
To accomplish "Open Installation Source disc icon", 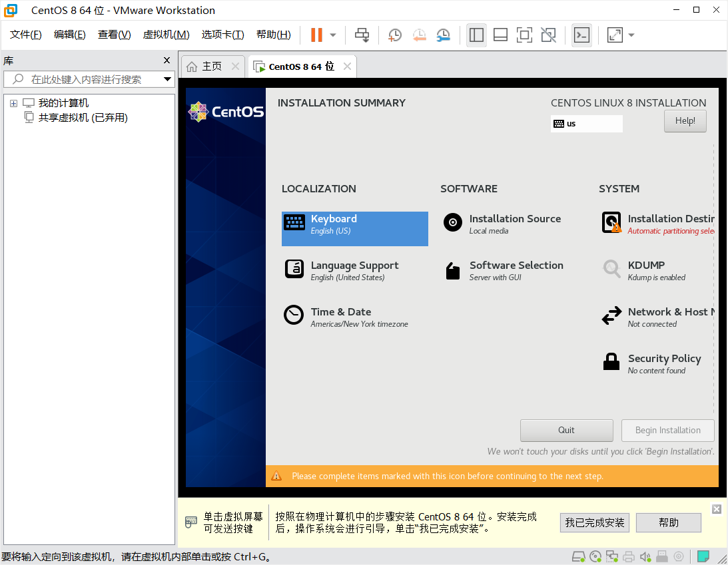I will (x=453, y=222).
